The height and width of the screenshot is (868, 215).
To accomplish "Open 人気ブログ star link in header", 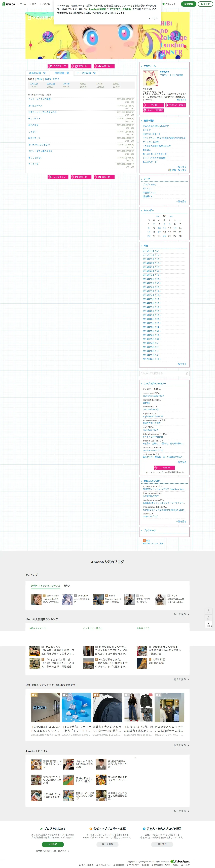I will click(169, 4).
